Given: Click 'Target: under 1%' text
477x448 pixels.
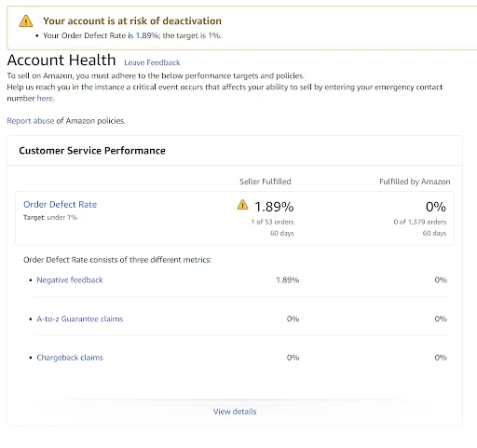Looking at the screenshot, I should tap(50, 217).
